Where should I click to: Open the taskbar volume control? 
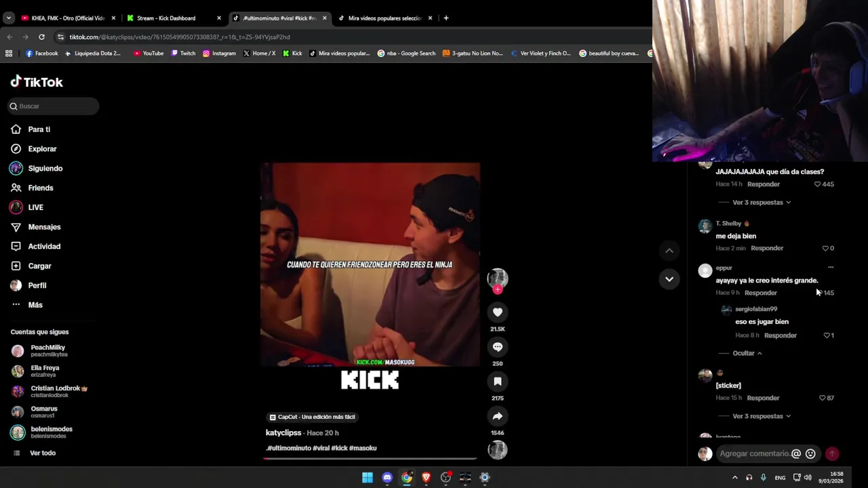(x=808, y=478)
